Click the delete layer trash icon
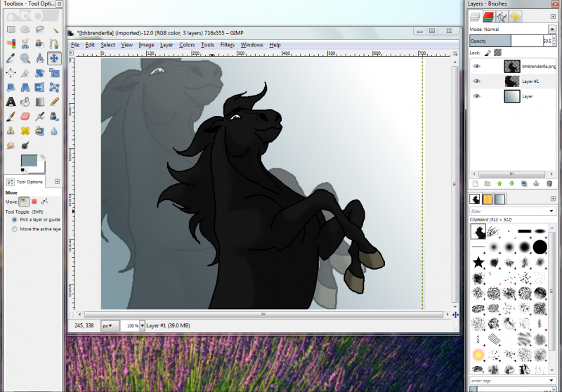 549,184
